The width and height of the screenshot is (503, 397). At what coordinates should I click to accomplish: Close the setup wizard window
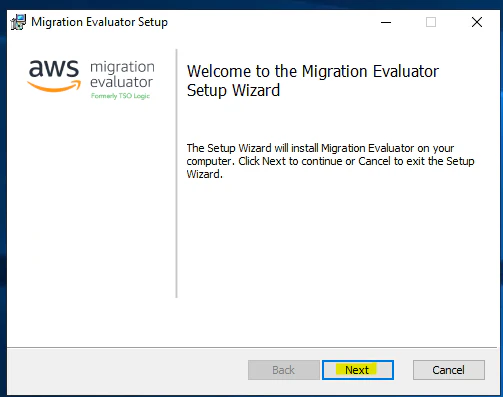click(477, 22)
